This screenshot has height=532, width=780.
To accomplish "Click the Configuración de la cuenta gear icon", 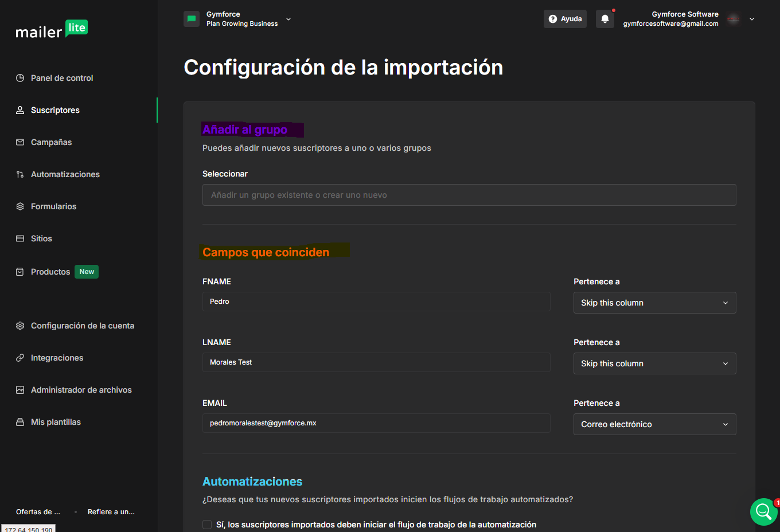I will point(20,326).
